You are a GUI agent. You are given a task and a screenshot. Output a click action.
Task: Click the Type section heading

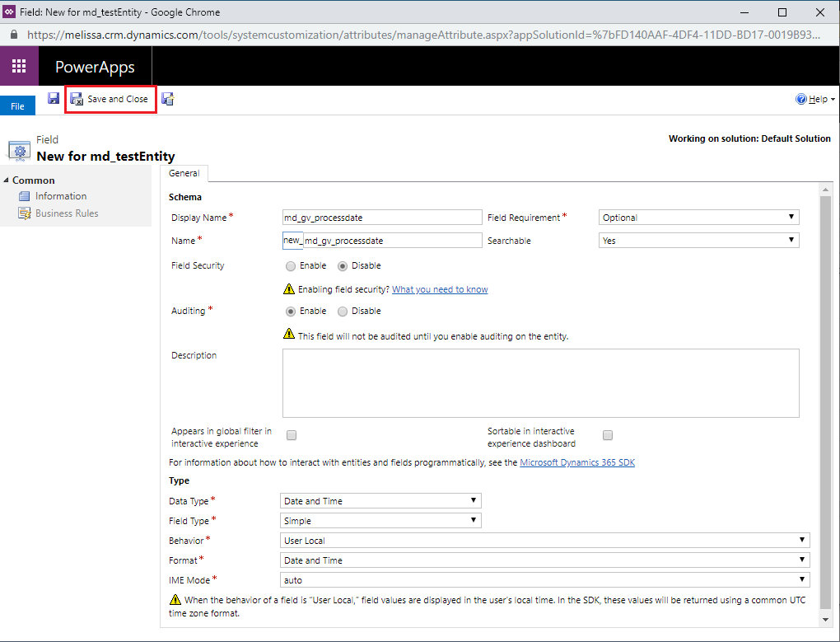point(179,480)
